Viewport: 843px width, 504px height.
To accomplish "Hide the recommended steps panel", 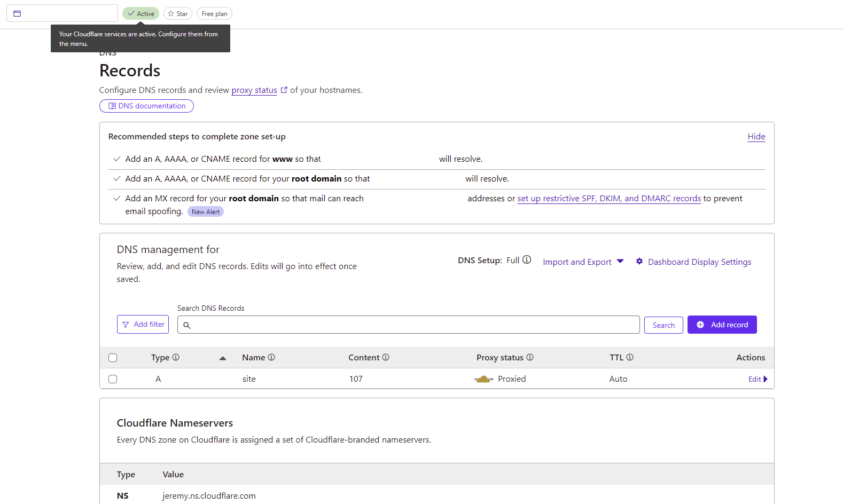I will 756,137.
